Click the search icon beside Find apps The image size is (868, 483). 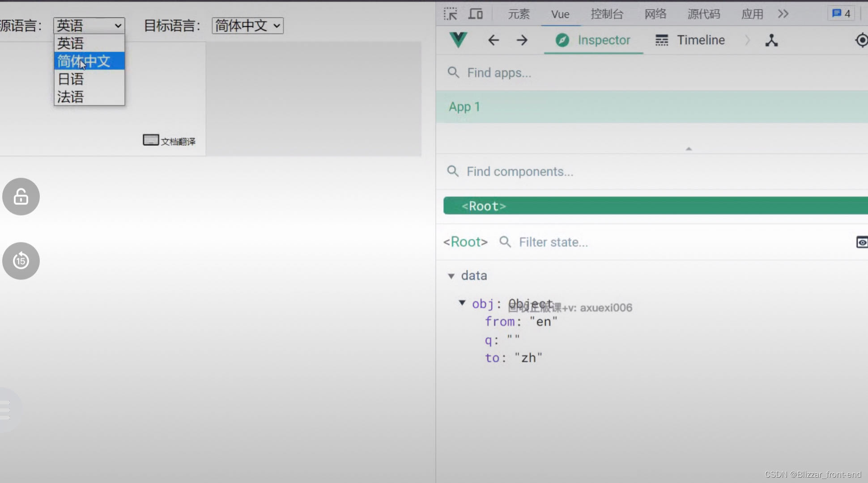pos(453,72)
